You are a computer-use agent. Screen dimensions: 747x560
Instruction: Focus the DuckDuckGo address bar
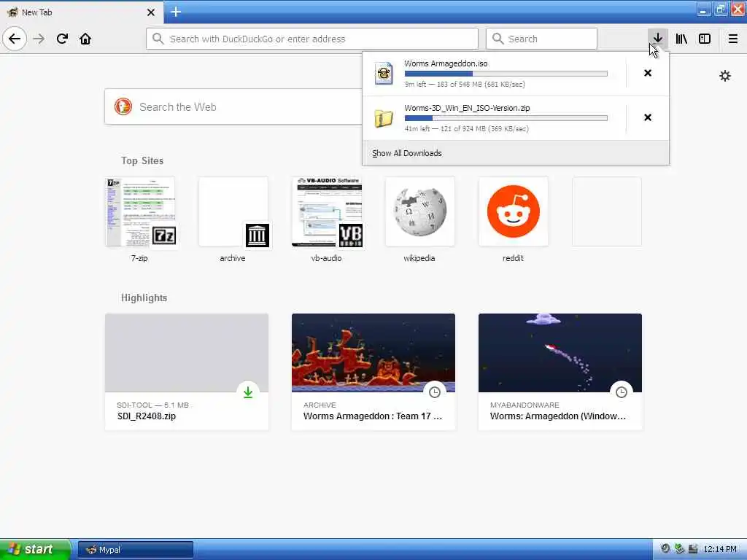point(312,39)
